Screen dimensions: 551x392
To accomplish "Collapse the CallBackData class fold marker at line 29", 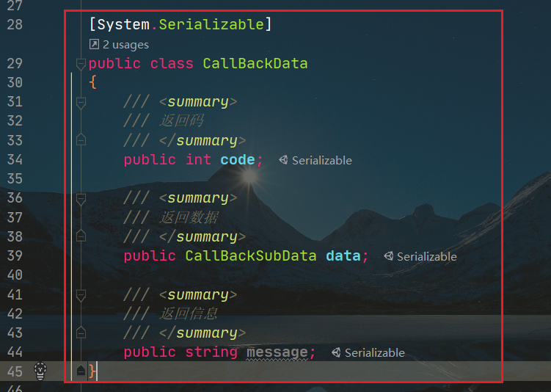I will [81, 64].
